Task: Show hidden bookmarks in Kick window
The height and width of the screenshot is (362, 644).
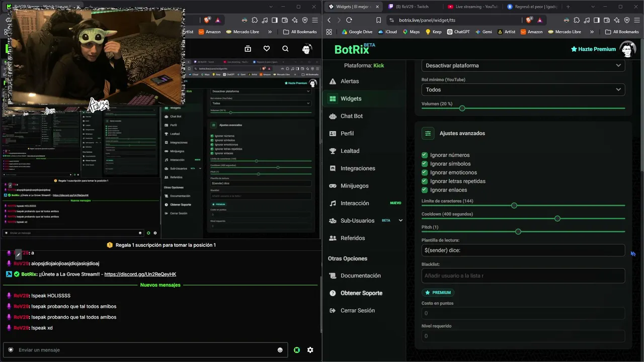Action: (270, 32)
